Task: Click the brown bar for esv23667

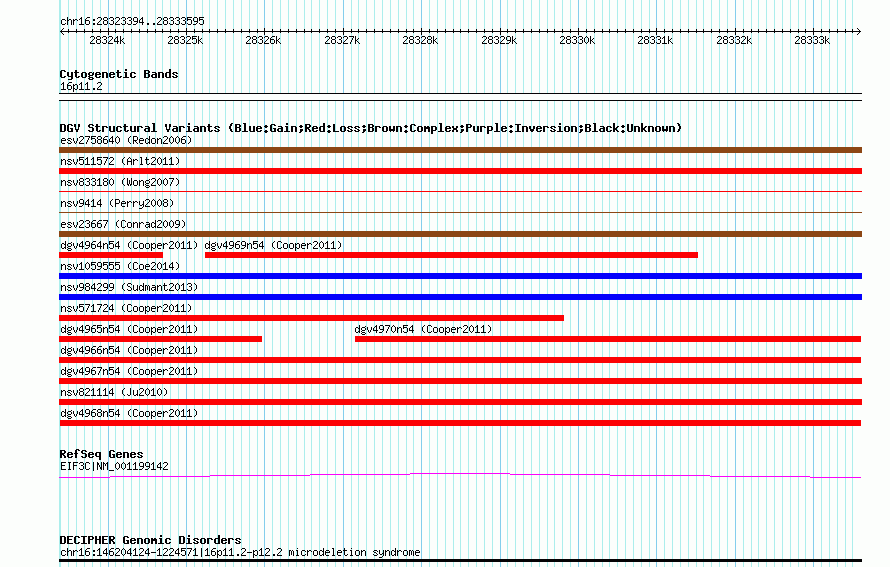Action: pyautogui.click(x=460, y=234)
